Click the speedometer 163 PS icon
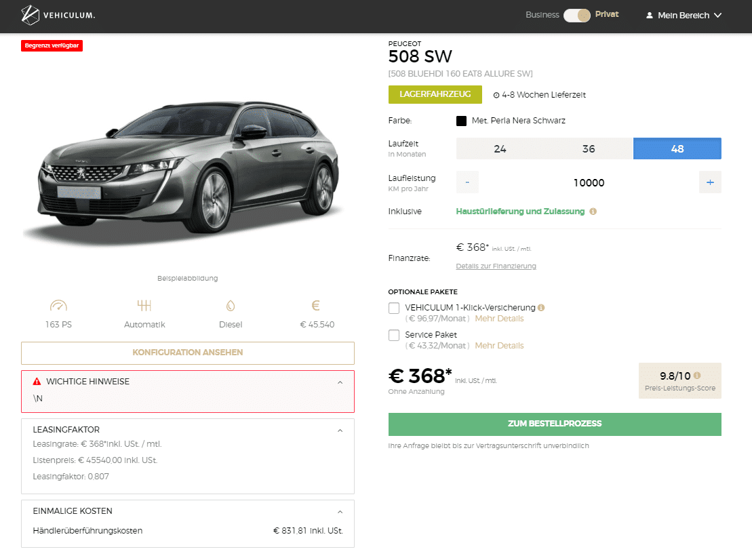Screen dimensions: 752x560 coord(58,305)
